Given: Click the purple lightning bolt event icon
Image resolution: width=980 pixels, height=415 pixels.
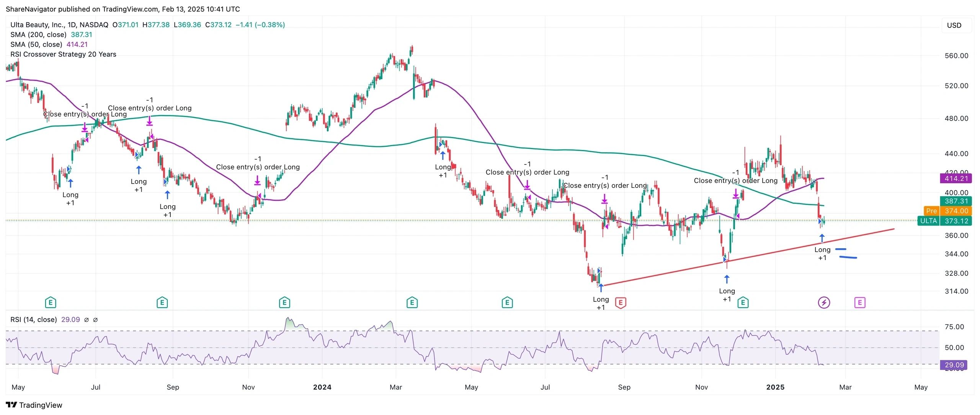Looking at the screenshot, I should click(x=824, y=303).
